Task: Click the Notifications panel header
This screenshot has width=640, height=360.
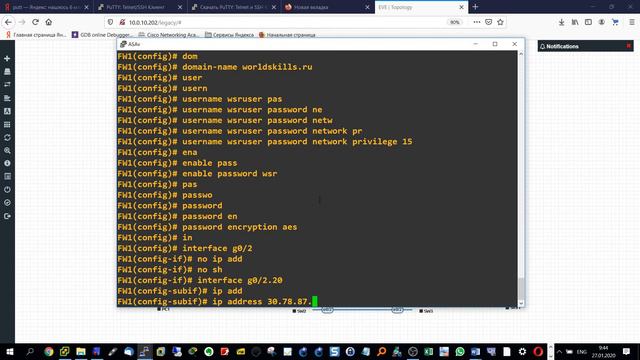Action: tap(585, 46)
